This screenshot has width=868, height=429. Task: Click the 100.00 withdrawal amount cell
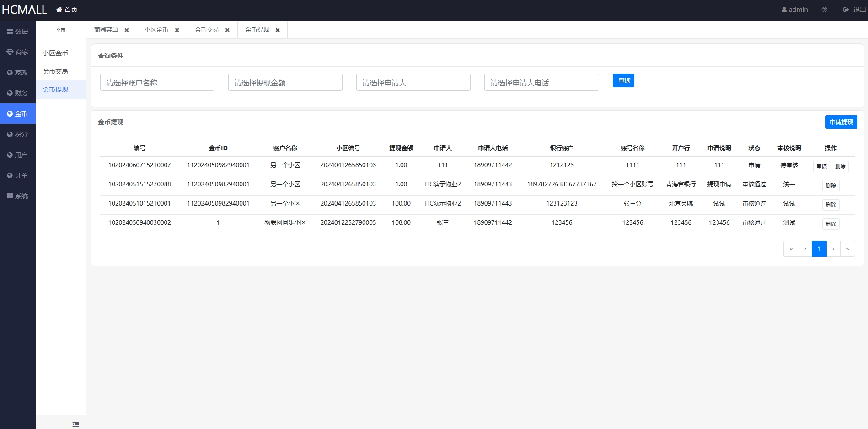(401, 203)
